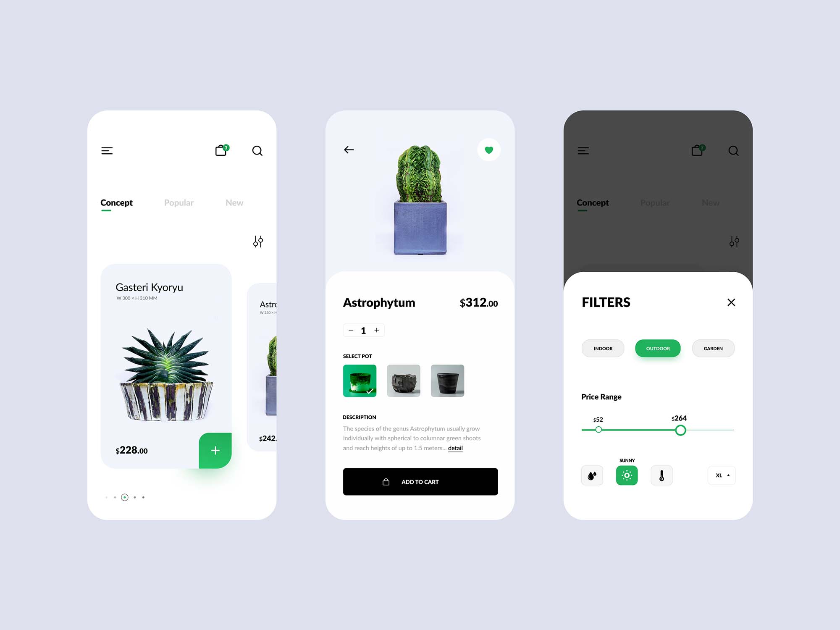Click the filter/sliders icon
This screenshot has width=840, height=630.
(257, 241)
